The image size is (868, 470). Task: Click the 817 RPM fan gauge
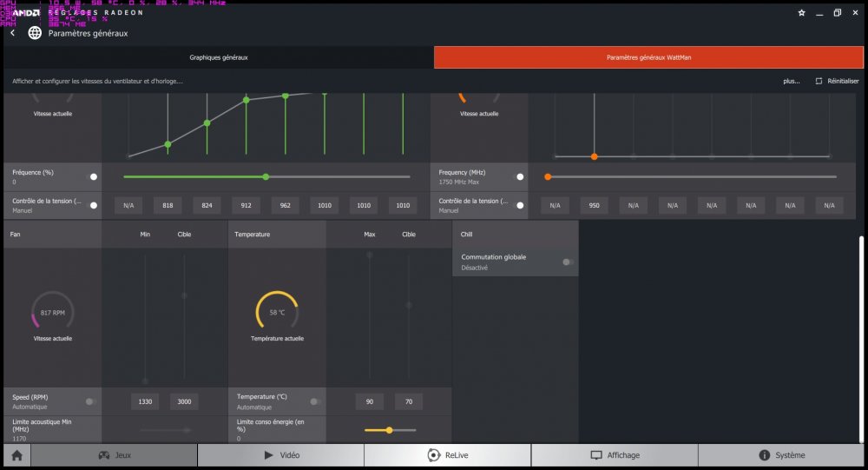point(53,312)
